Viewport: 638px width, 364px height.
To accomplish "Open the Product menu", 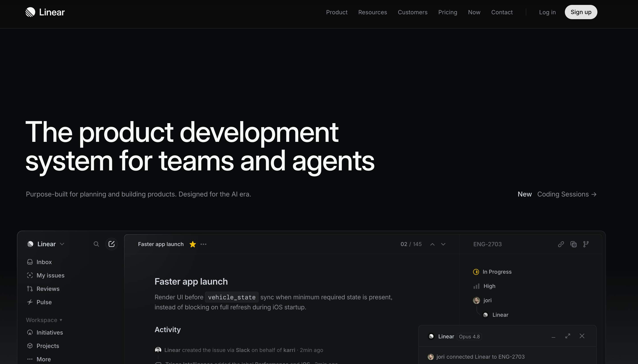I will tap(336, 12).
